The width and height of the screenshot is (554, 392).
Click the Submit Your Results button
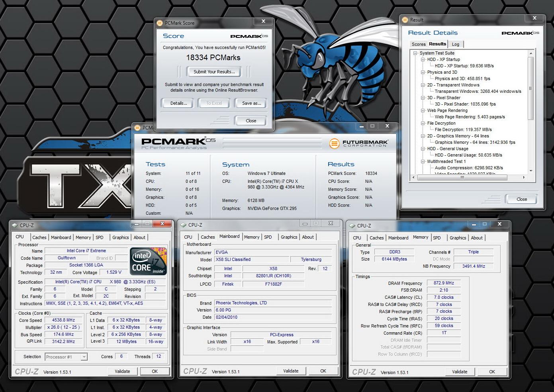(x=214, y=72)
